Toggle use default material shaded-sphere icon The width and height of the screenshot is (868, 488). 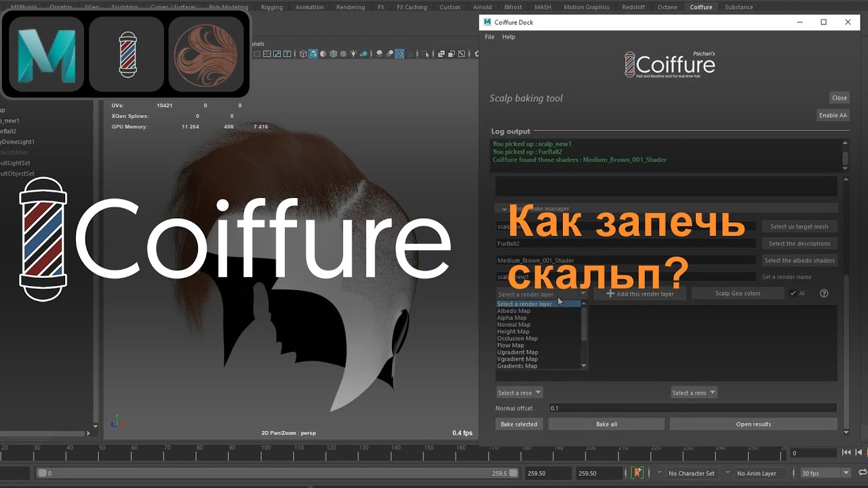click(323, 54)
